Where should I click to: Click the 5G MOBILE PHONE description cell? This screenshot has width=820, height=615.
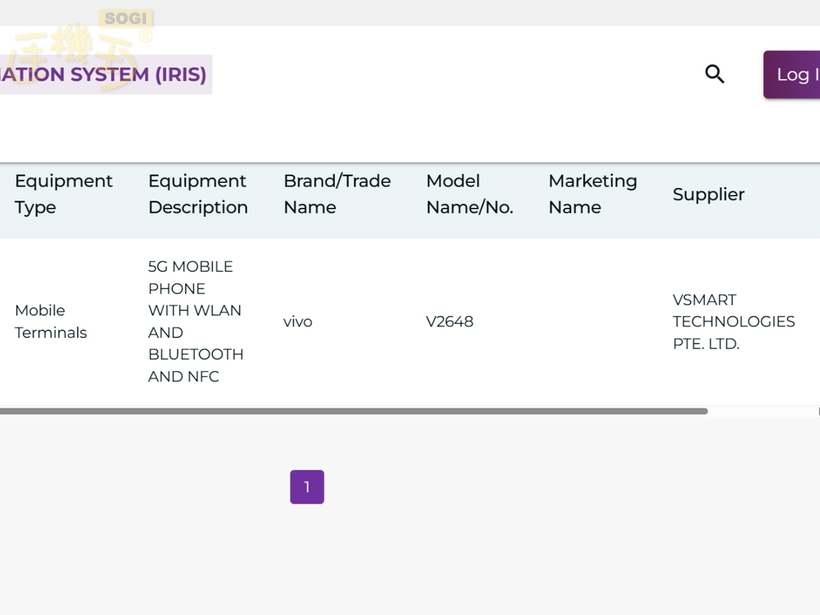click(196, 321)
